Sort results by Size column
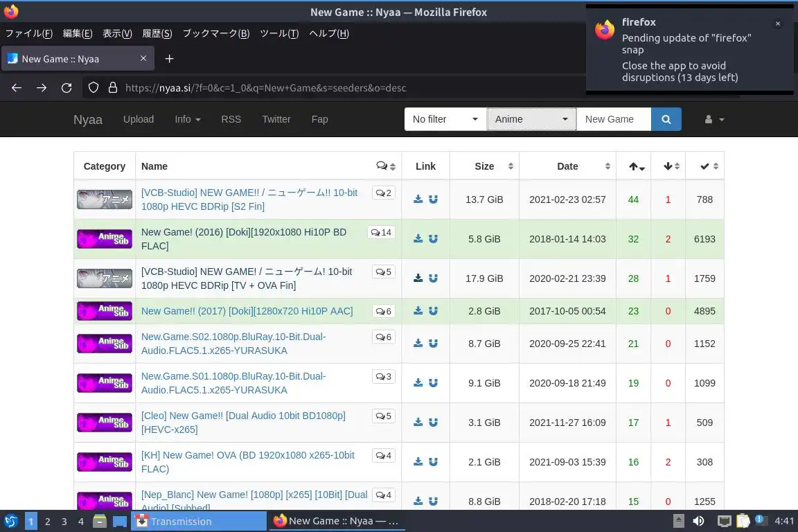The width and height of the screenshot is (798, 532). tap(484, 166)
